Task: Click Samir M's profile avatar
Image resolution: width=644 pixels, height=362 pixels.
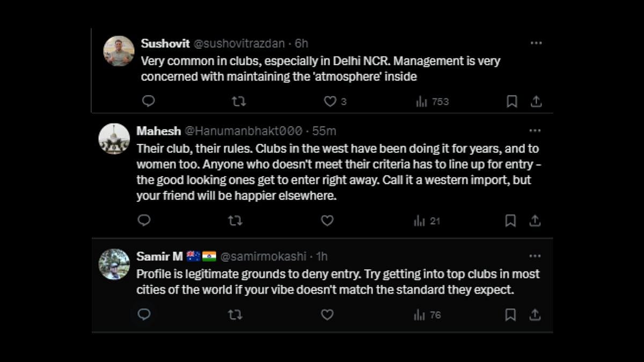Action: coord(114,264)
